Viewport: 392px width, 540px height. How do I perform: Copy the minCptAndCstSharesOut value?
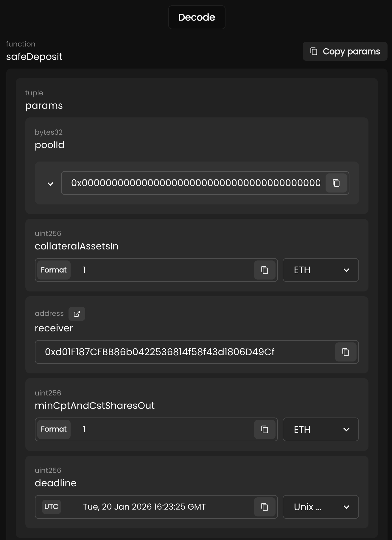[x=265, y=429]
